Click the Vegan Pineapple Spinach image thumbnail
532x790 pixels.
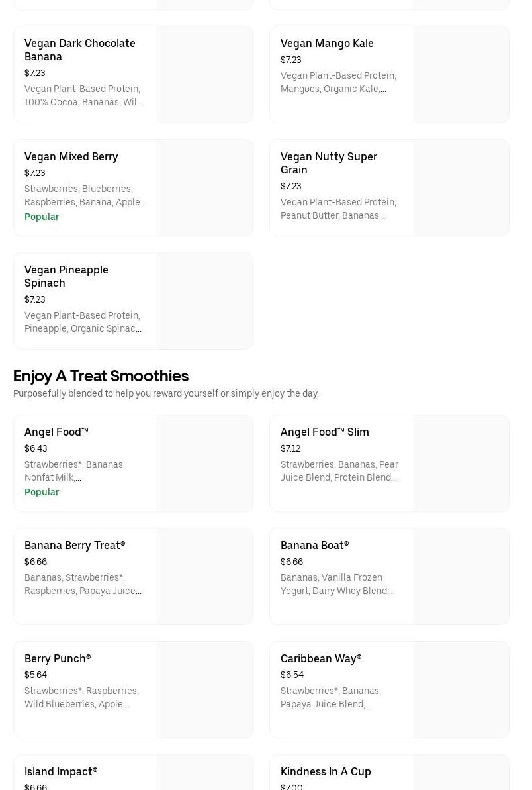(x=205, y=301)
